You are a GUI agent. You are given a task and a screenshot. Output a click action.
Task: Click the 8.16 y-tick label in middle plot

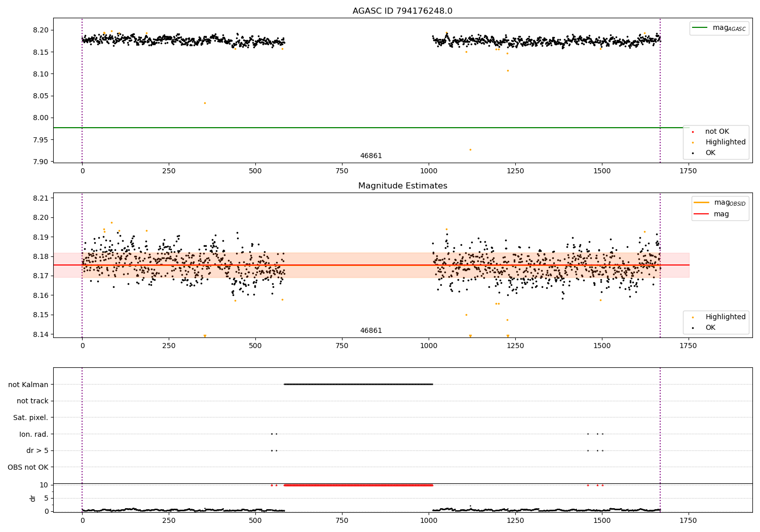[41, 295]
